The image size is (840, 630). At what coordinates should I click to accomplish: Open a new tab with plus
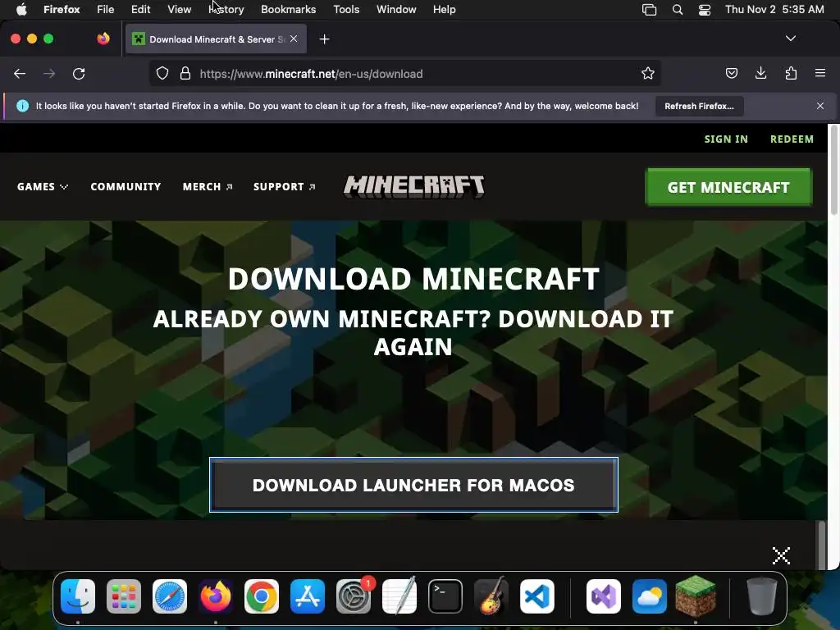coord(324,39)
